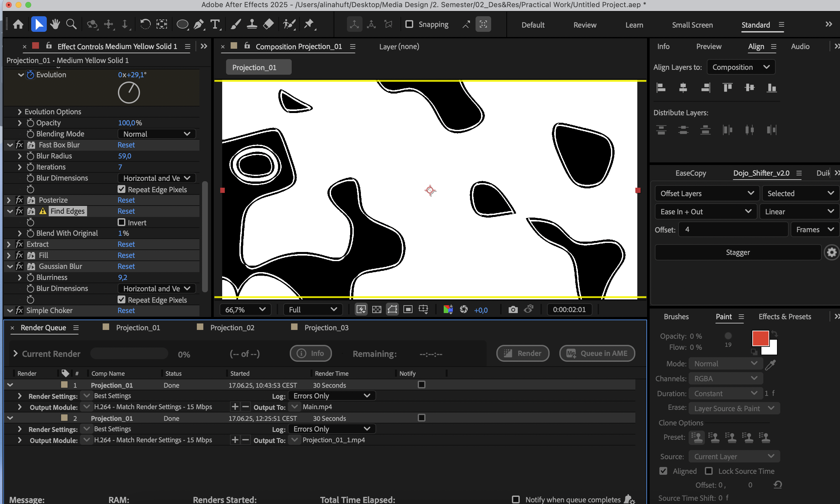Open the Effects & Presets tab
This screenshot has width=840, height=504.
click(x=785, y=317)
